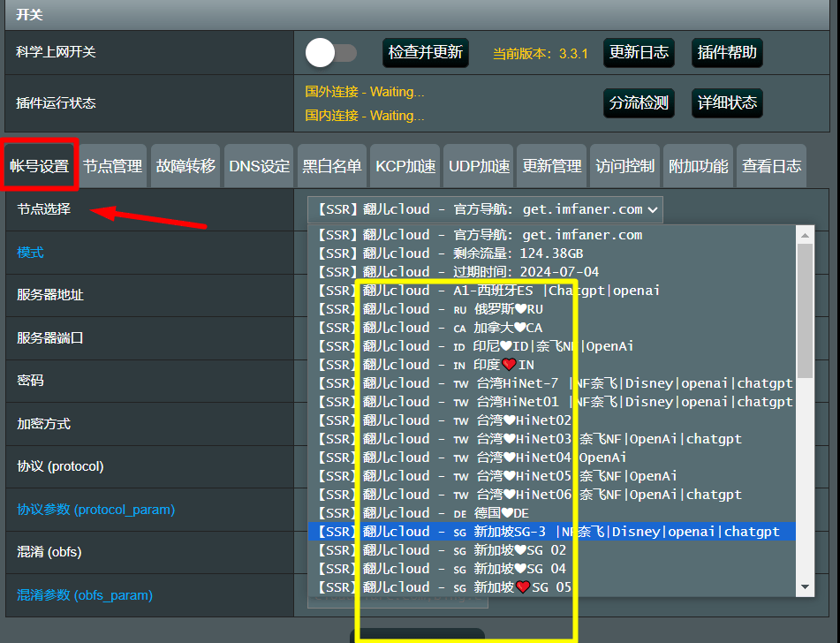Choose the 台湾 HiNet05 node

point(552,476)
